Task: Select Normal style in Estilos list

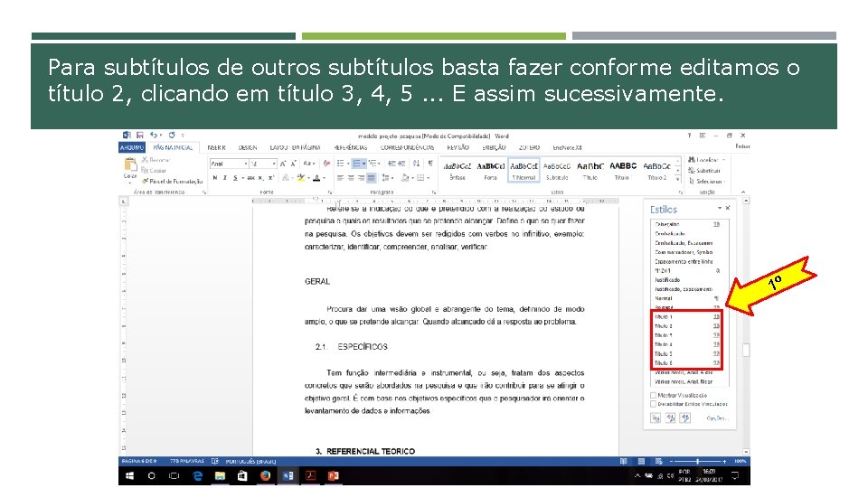Action: point(687,298)
